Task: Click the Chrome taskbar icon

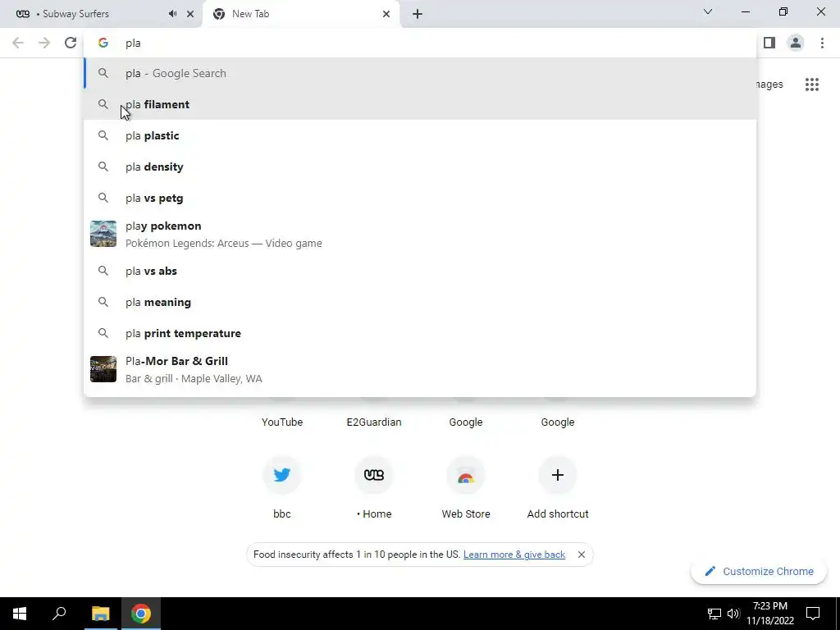Action: pyautogui.click(x=141, y=614)
